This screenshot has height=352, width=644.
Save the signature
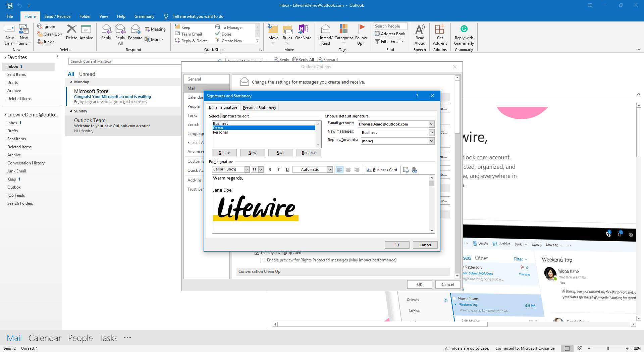coord(280,153)
